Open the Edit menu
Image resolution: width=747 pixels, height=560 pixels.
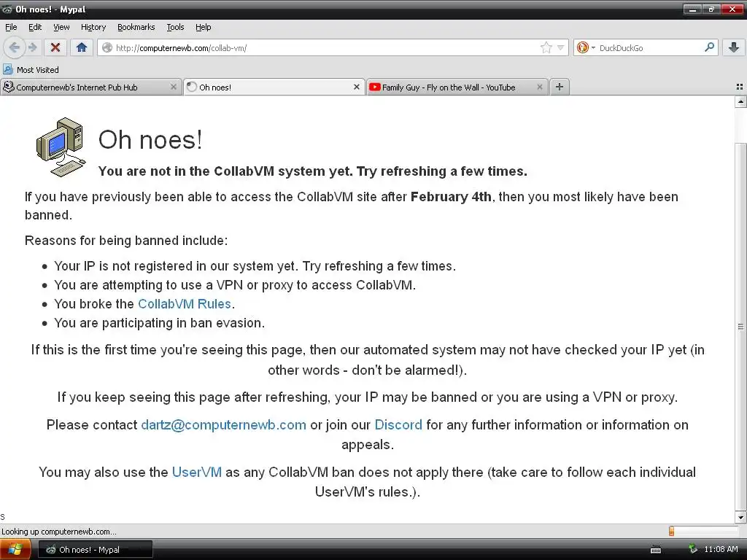(x=35, y=27)
